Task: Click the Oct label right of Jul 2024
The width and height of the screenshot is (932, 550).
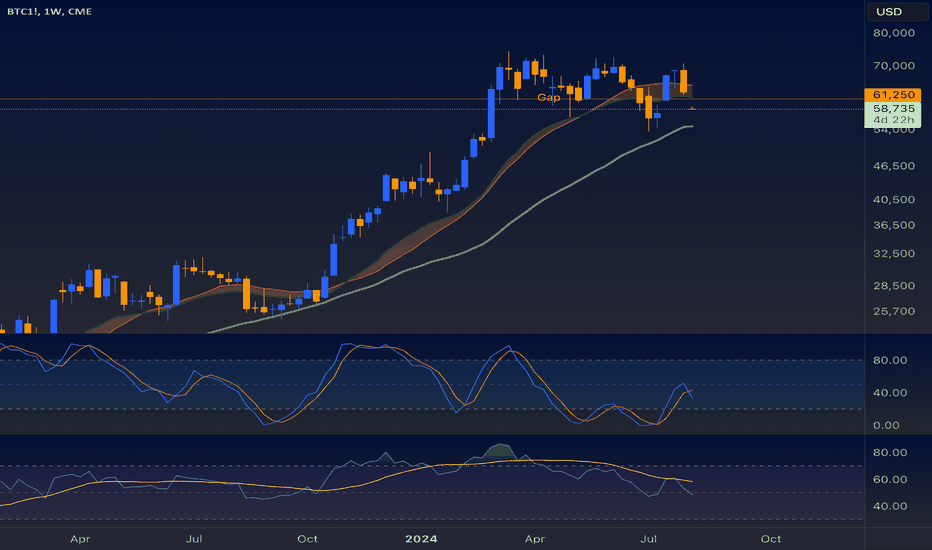Action: point(771,539)
